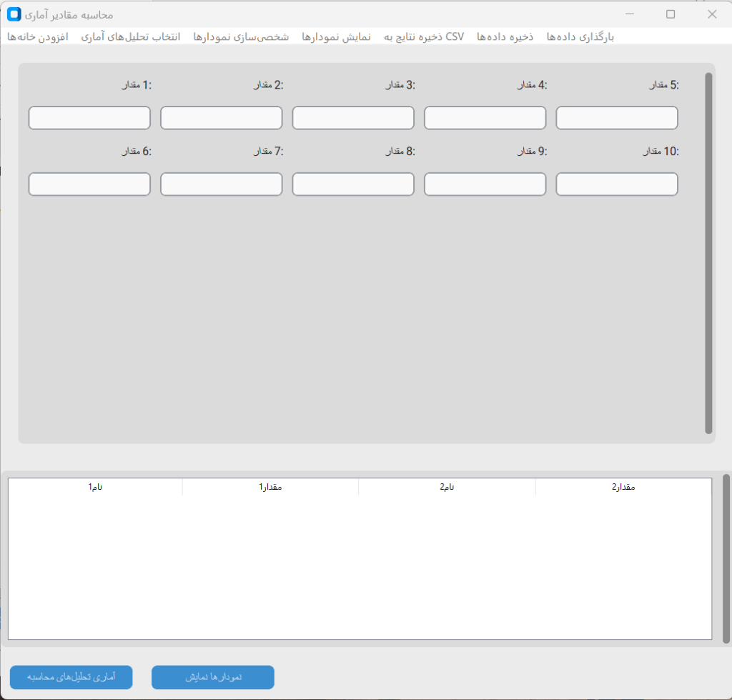Maximize the application window
732x700 pixels.
671,14
